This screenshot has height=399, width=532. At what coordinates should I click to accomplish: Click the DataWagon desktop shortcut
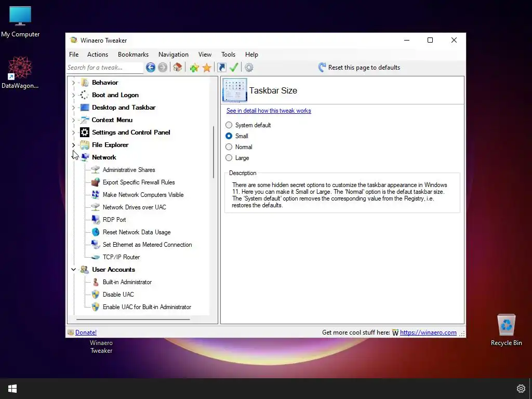click(20, 73)
